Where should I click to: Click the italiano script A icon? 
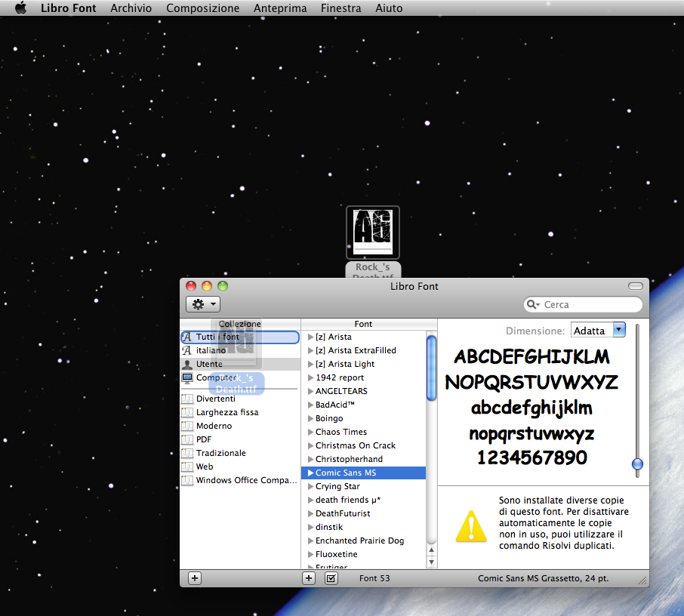(187, 350)
